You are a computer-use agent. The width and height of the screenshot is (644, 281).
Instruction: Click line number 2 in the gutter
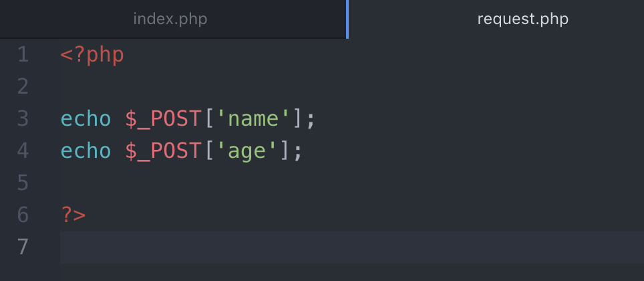pyautogui.click(x=23, y=87)
